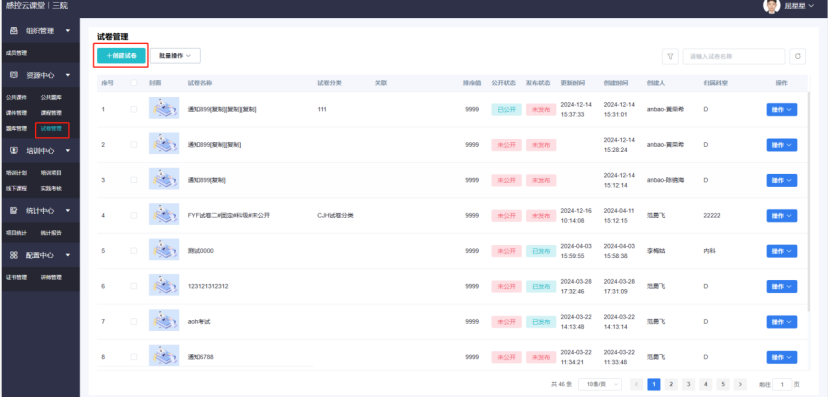This screenshot has width=828, height=397.
Task: Click the jump-to-page input field
Action: (x=783, y=384)
